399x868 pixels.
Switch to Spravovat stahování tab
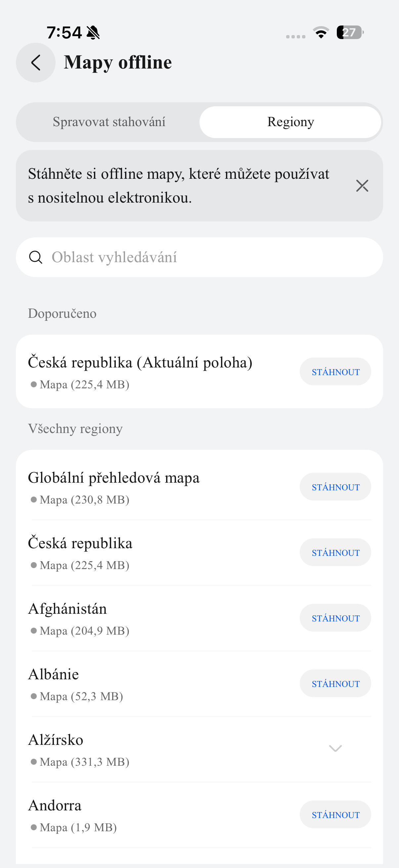pos(109,122)
